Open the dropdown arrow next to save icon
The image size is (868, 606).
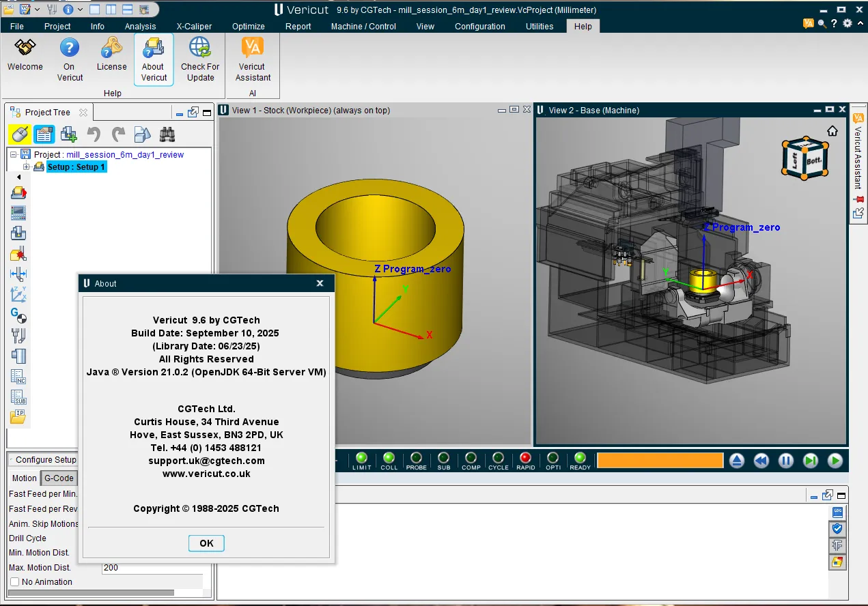[x=36, y=10]
